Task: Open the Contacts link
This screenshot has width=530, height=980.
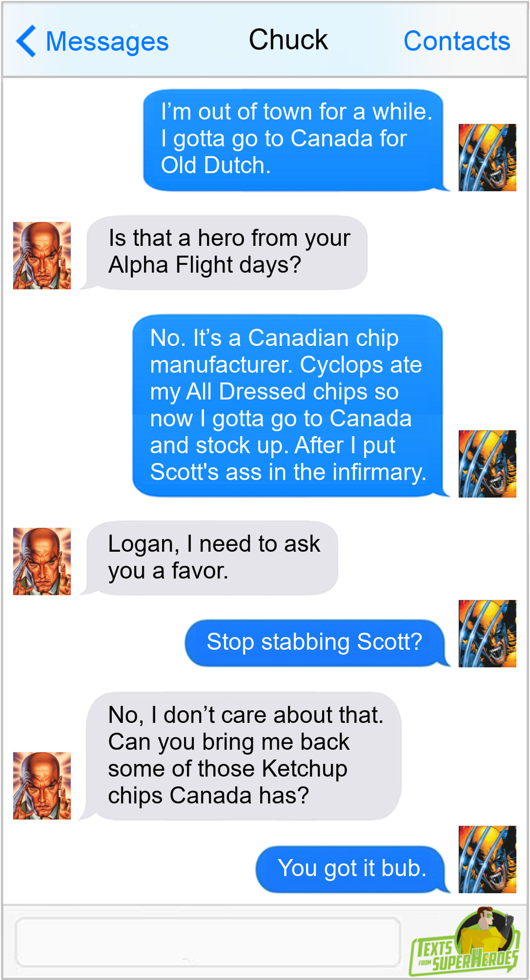Action: (x=456, y=41)
